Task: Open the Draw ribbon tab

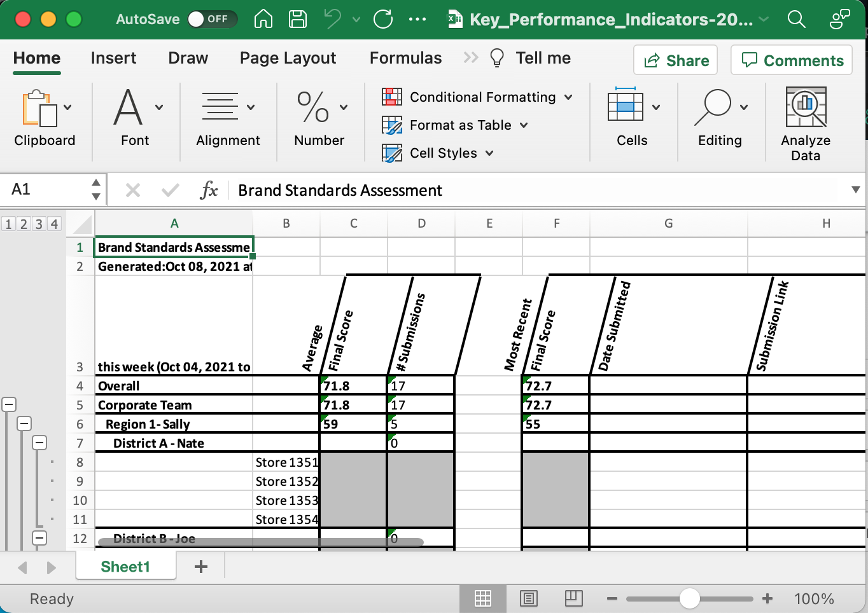Action: (x=188, y=58)
